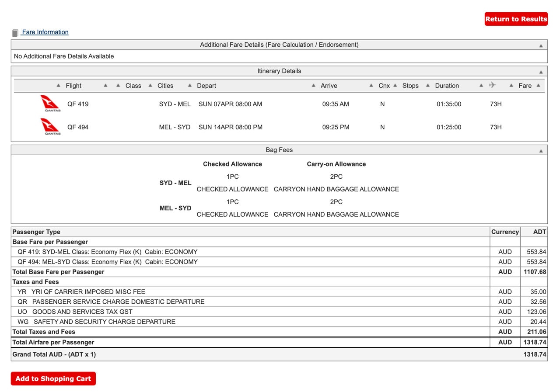Viewport: 560px width, 392px height.
Task: Select flight number QF 494
Action: [x=78, y=127]
